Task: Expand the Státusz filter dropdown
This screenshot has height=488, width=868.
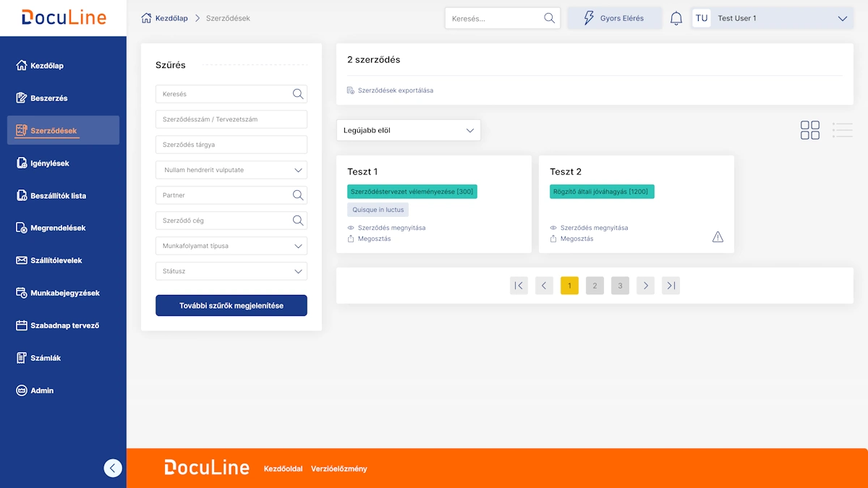Action: pos(231,271)
